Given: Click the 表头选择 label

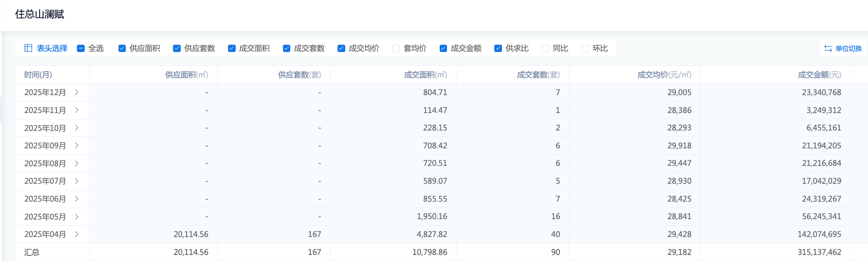Looking at the screenshot, I should tap(52, 48).
